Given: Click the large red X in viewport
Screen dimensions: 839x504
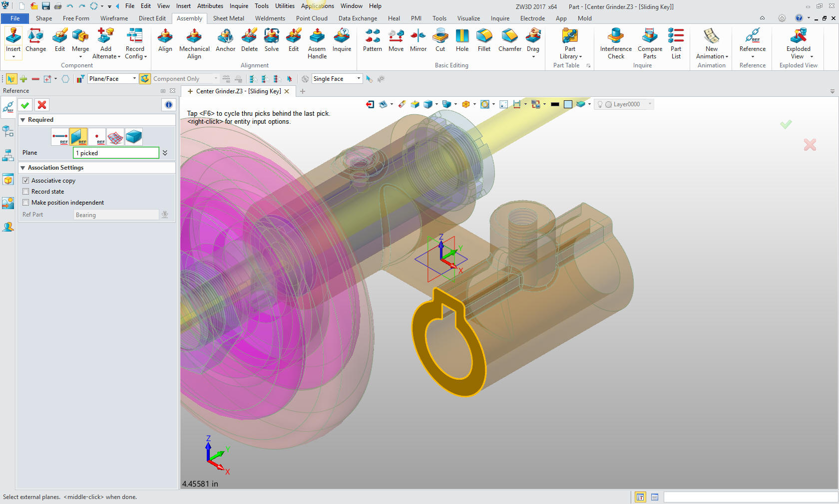Looking at the screenshot, I should click(810, 145).
